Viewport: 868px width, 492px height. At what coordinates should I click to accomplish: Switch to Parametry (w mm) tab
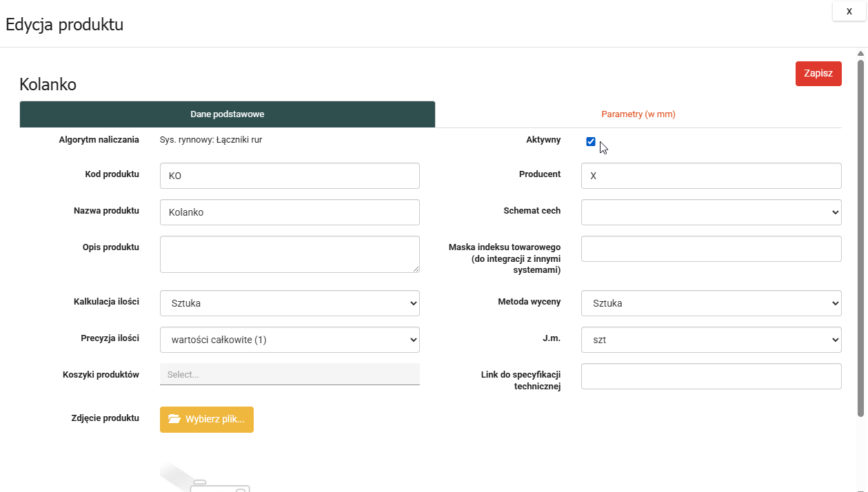pyautogui.click(x=638, y=114)
